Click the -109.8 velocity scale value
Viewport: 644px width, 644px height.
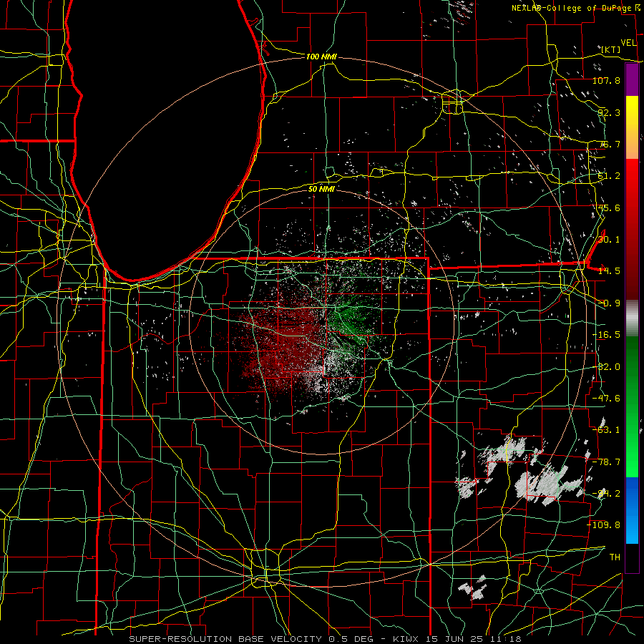604,525
